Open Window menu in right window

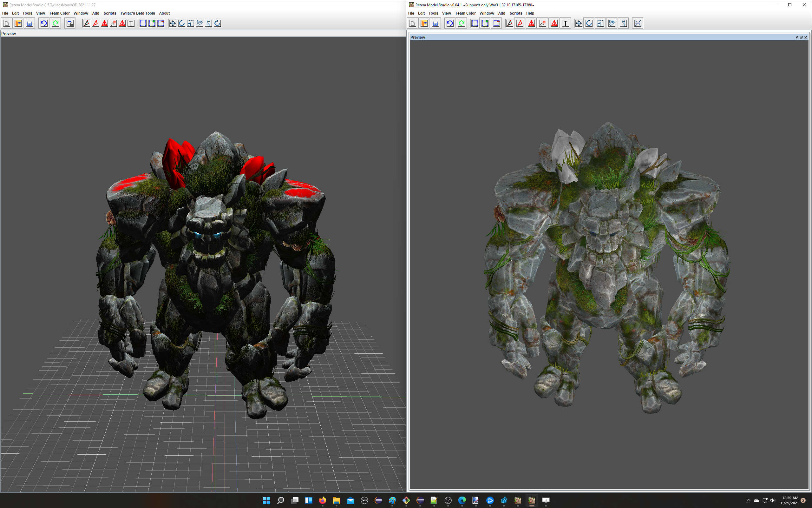point(487,13)
